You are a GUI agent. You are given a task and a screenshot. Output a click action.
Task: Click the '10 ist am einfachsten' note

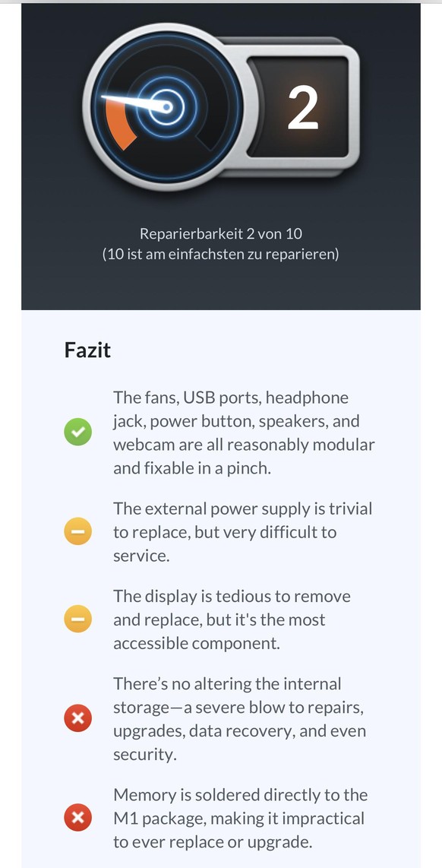pos(221,255)
